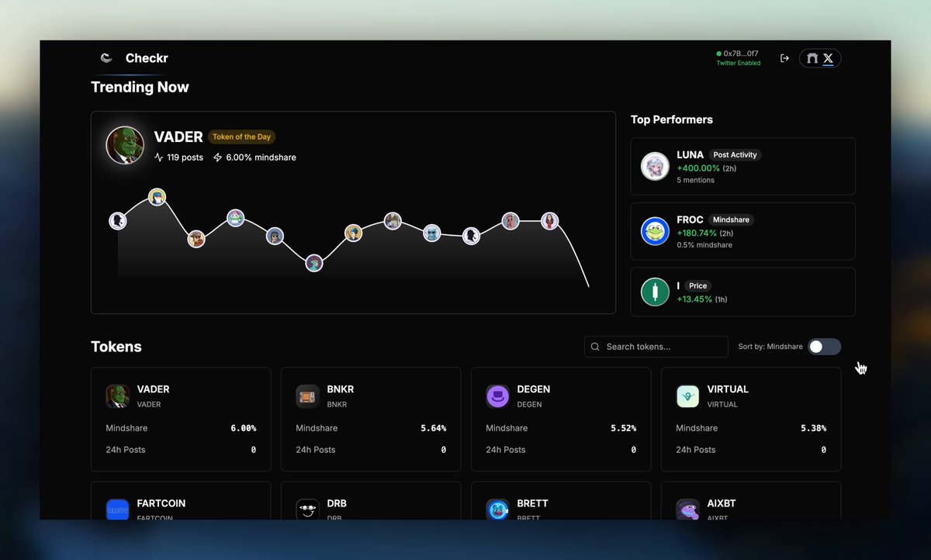The image size is (931, 560).
Task: Click the Trending Now heading
Action: pyautogui.click(x=140, y=87)
